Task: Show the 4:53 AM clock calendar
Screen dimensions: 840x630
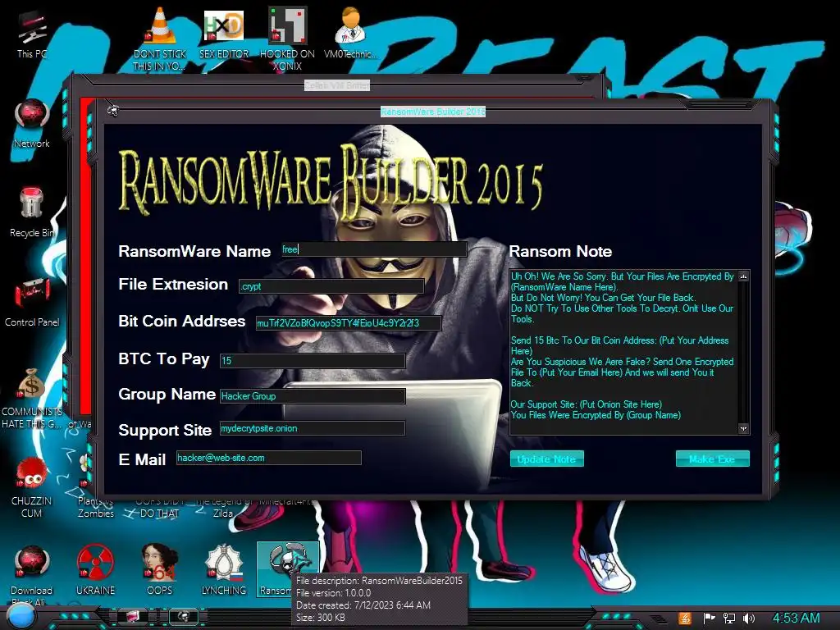Action: (x=796, y=618)
